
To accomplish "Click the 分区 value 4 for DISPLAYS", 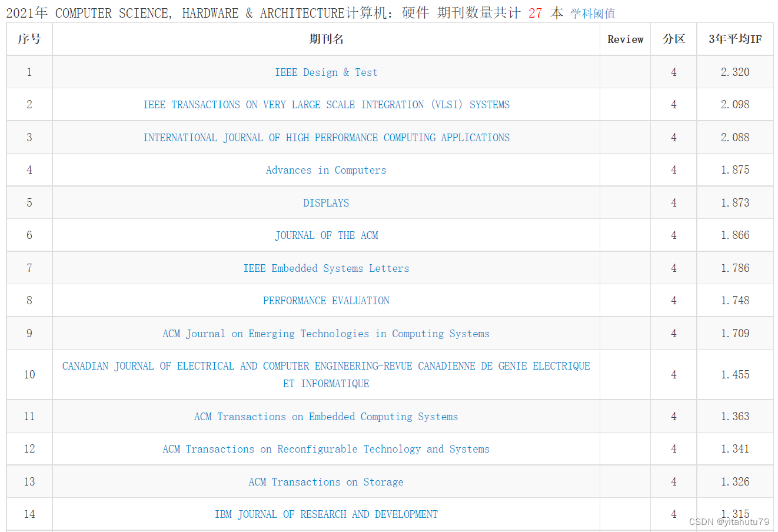I will tap(674, 203).
